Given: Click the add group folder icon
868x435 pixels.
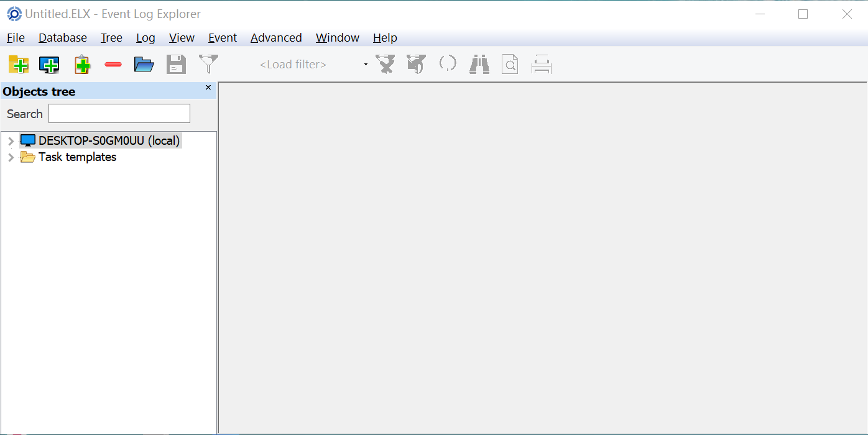Looking at the screenshot, I should click(19, 65).
